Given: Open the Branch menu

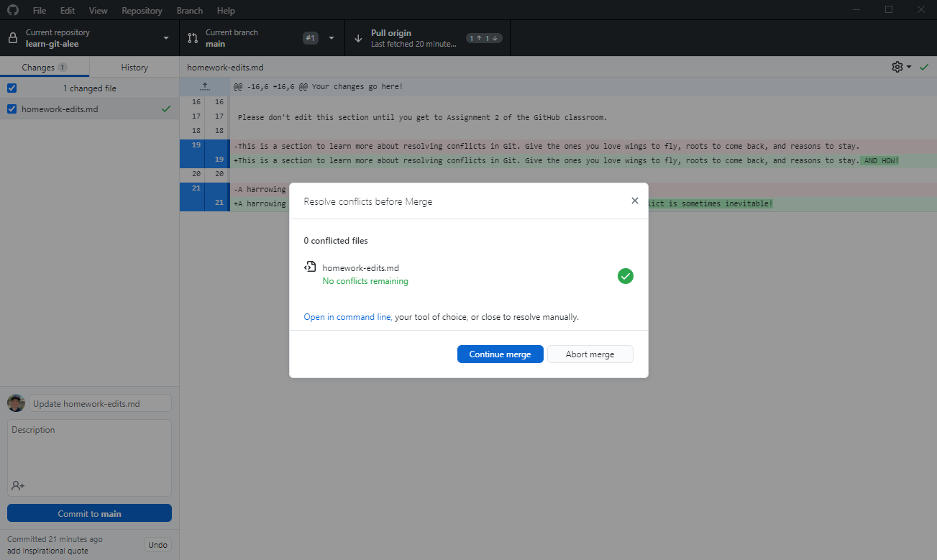Looking at the screenshot, I should click(x=190, y=11).
